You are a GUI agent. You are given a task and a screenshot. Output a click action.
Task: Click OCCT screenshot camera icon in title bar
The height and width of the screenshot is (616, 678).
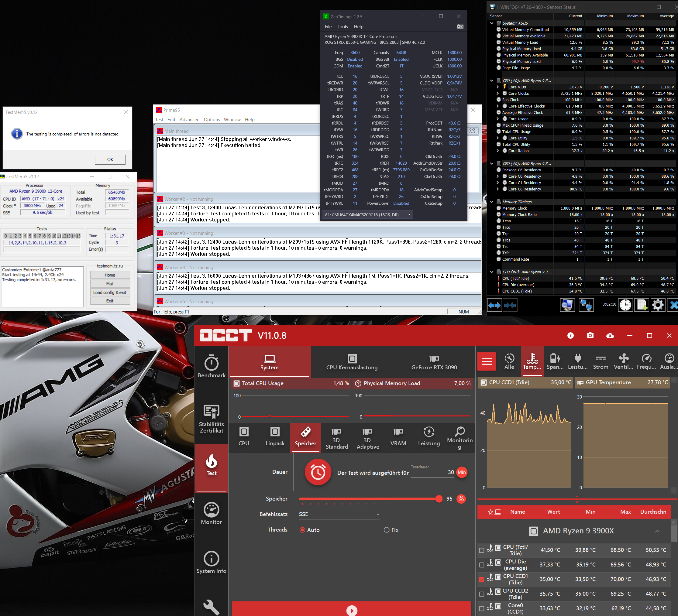coord(590,335)
